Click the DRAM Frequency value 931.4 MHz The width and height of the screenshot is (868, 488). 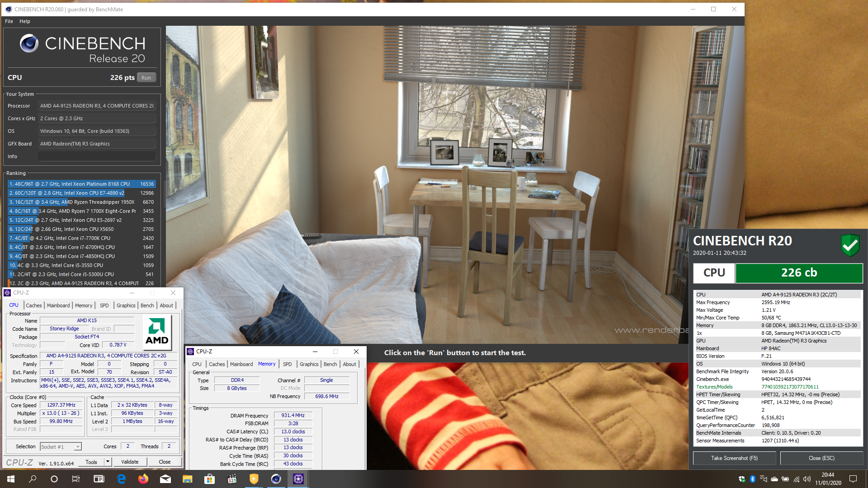pos(293,415)
